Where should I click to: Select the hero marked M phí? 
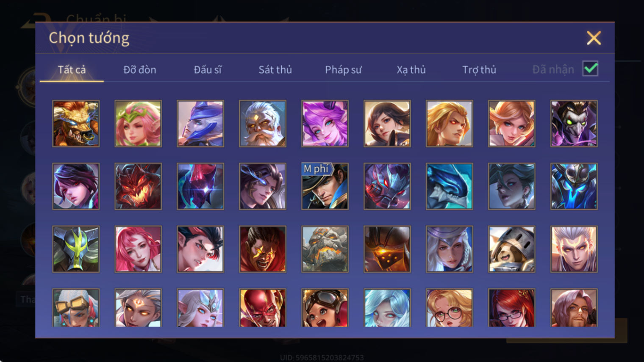[325, 186]
